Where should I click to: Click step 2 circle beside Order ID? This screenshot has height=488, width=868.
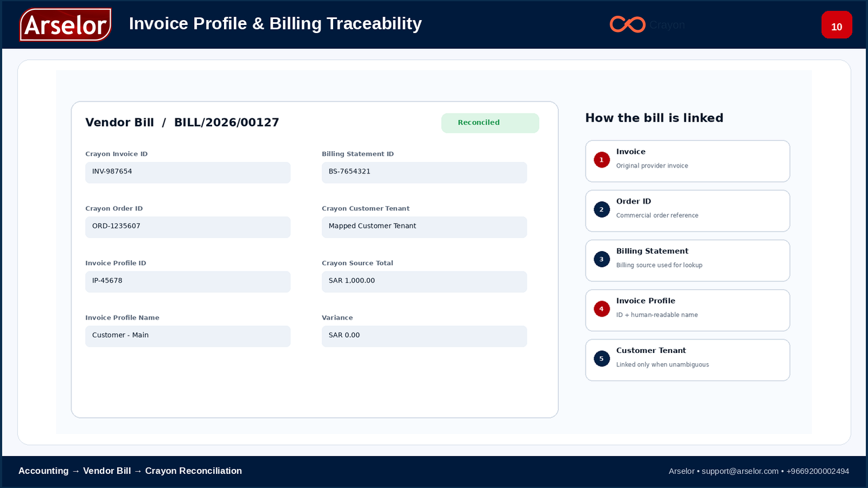pos(602,209)
